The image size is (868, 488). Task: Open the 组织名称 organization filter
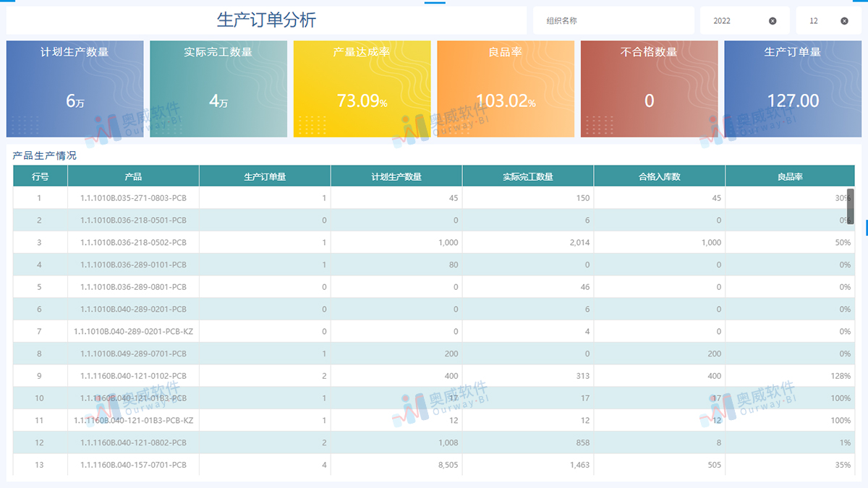pyautogui.click(x=613, y=20)
